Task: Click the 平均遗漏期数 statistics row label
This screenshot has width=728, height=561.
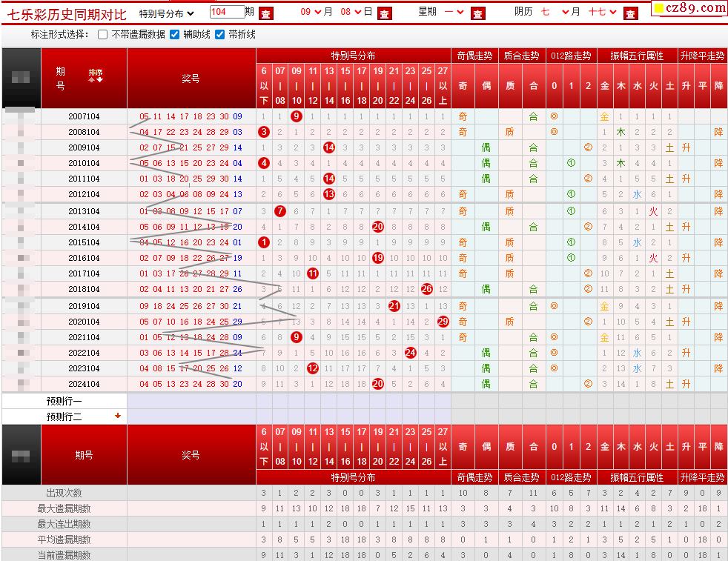Action: 64,540
